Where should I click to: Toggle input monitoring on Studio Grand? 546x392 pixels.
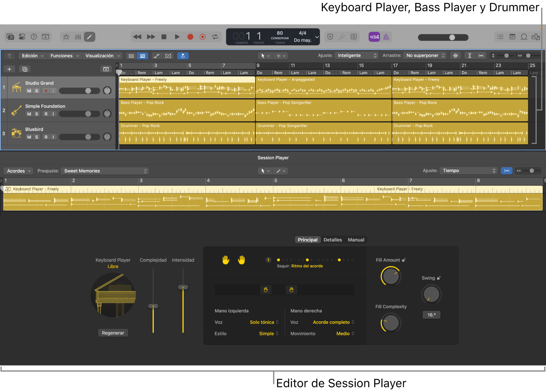[x=53, y=91]
